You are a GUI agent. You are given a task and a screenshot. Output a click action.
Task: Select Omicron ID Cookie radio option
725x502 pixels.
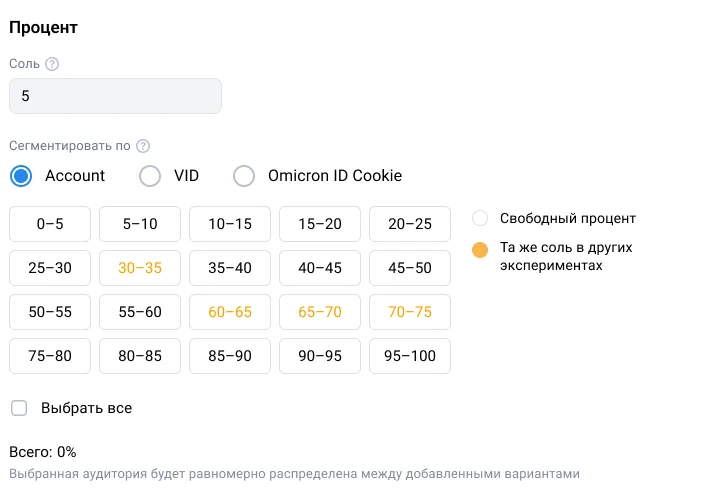tap(244, 176)
